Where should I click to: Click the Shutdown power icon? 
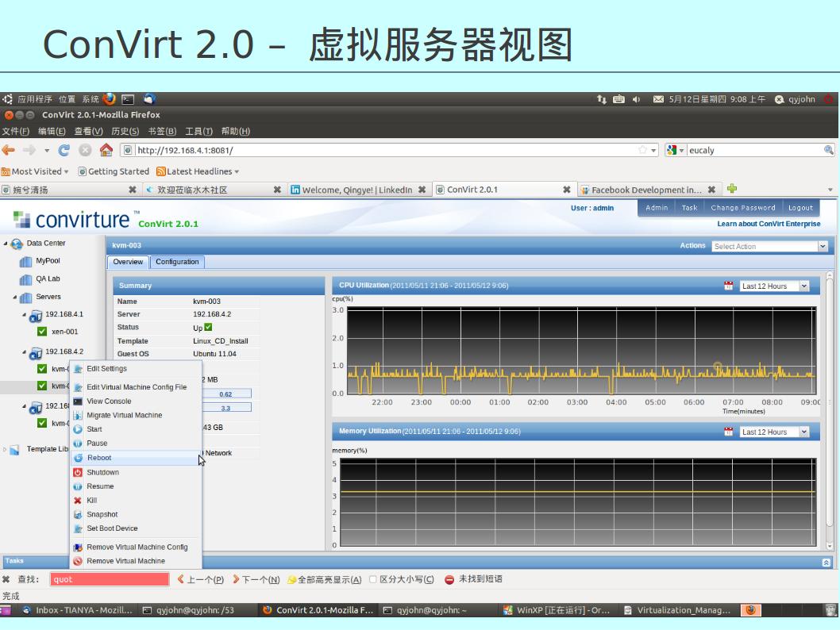coord(78,472)
